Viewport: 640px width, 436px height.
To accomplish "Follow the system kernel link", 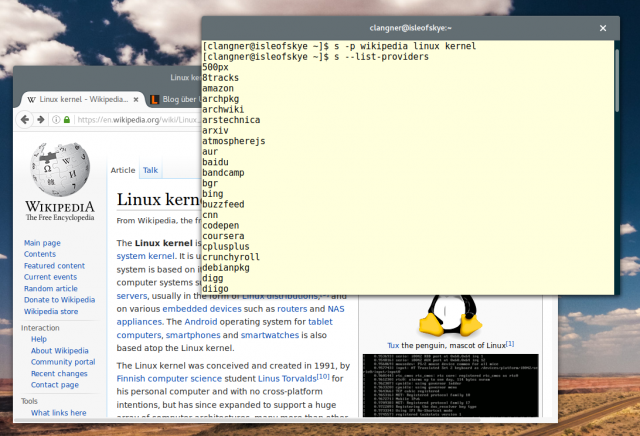I will (146, 256).
